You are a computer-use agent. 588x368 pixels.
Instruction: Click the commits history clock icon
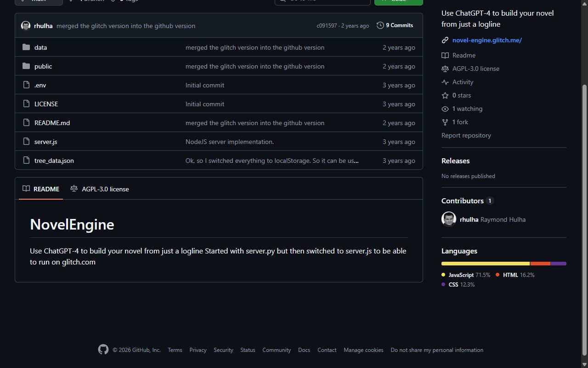pyautogui.click(x=380, y=25)
